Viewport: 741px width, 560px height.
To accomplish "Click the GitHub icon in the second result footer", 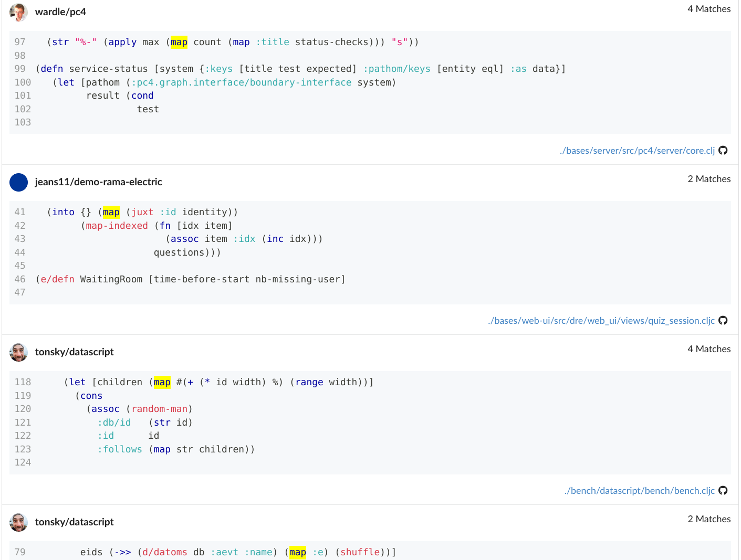I will (723, 320).
